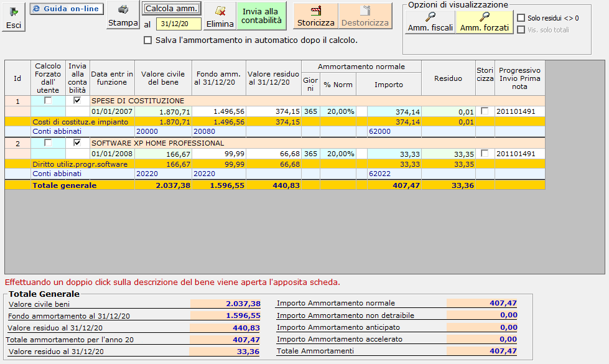Click the Data entr in funzione header
609x364 pixels.
112,78
